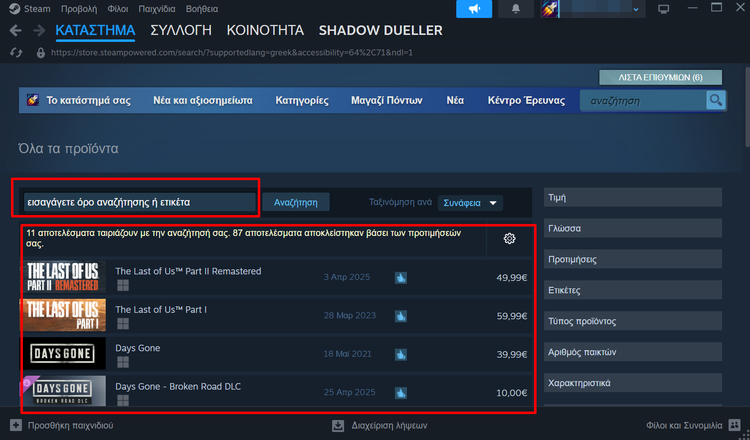This screenshot has width=750, height=440.
Task: Open the Συνάφεια sort dropdown
Action: (x=470, y=203)
